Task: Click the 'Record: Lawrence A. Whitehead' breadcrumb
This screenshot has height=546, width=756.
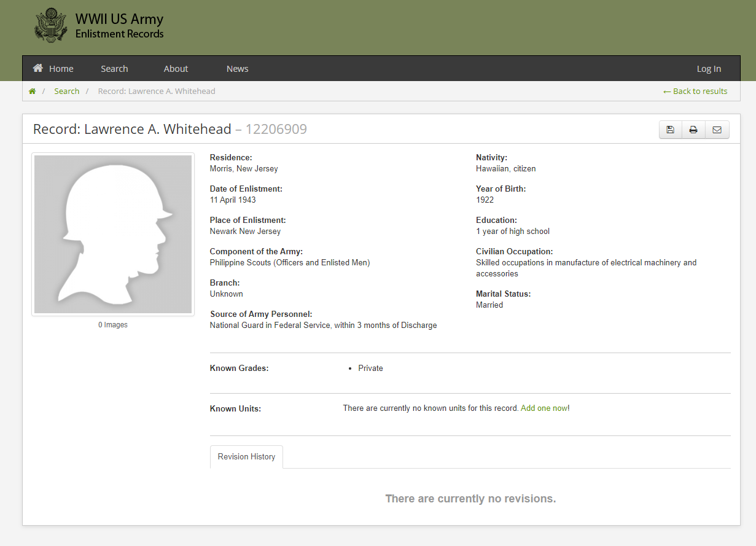Action: pos(157,92)
